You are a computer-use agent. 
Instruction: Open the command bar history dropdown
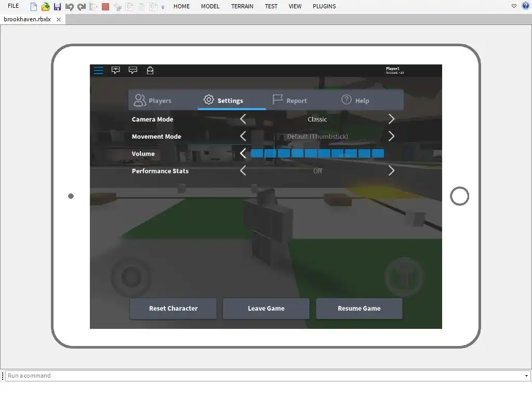pos(527,376)
